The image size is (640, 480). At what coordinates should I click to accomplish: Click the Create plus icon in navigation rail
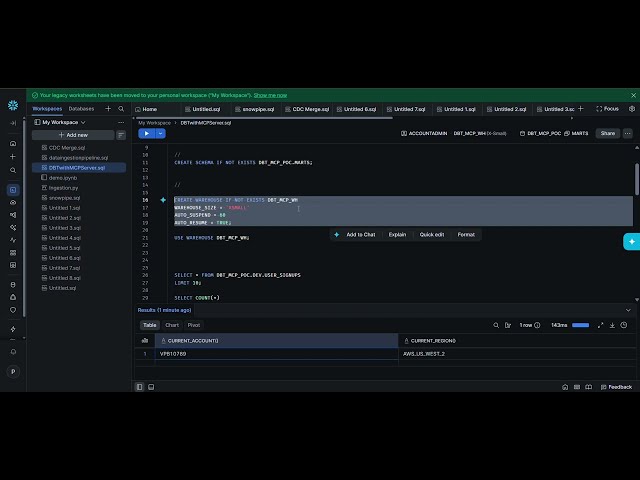pyautogui.click(x=13, y=157)
